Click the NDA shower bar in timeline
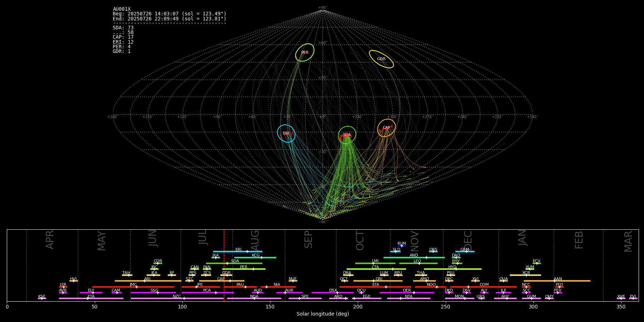This screenshot has width=644, height=322. pyautogui.click(x=254, y=298)
